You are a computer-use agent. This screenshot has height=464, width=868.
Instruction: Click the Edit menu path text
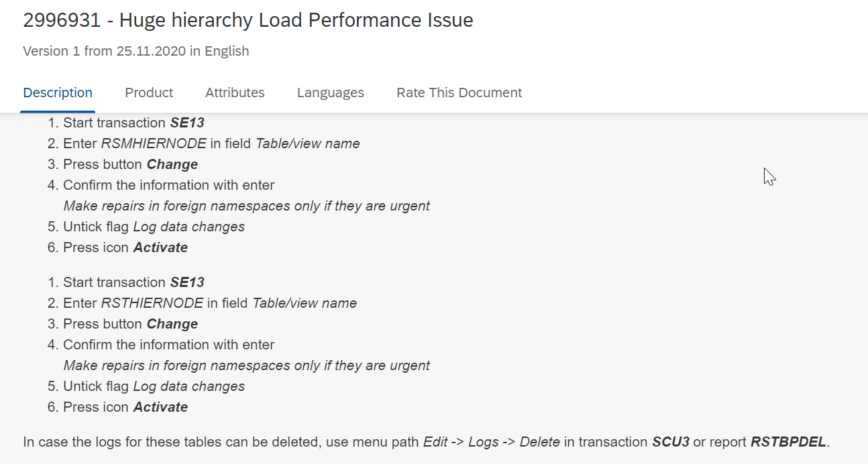(x=437, y=442)
